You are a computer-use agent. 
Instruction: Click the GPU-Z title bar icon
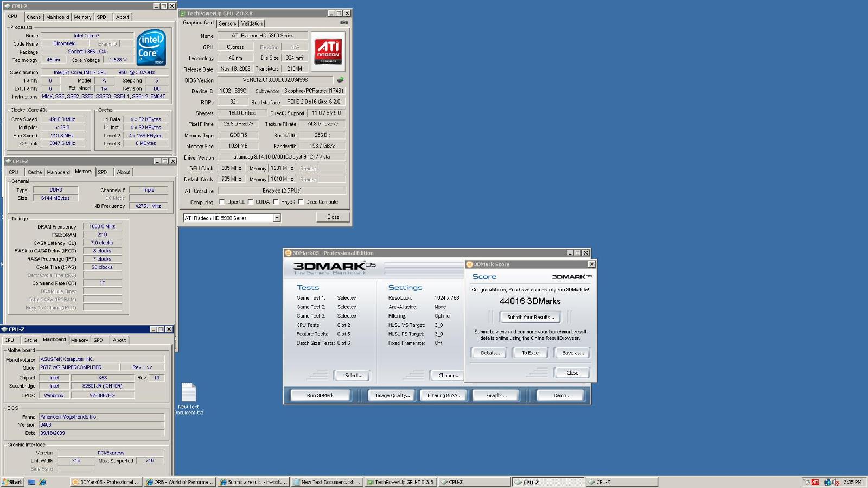183,14
